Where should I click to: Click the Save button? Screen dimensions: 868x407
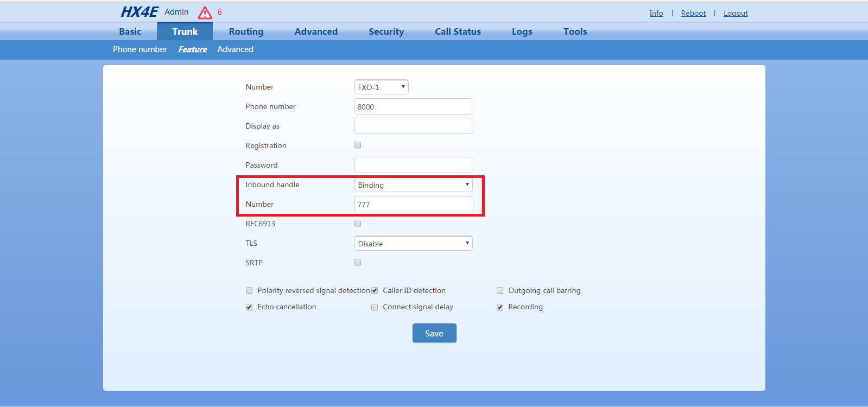pos(434,333)
